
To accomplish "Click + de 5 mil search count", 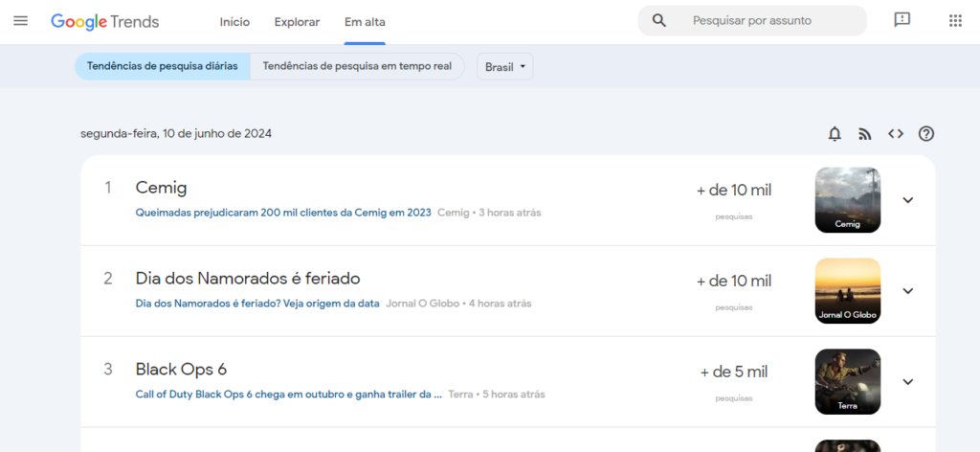I will pyautogui.click(x=734, y=372).
